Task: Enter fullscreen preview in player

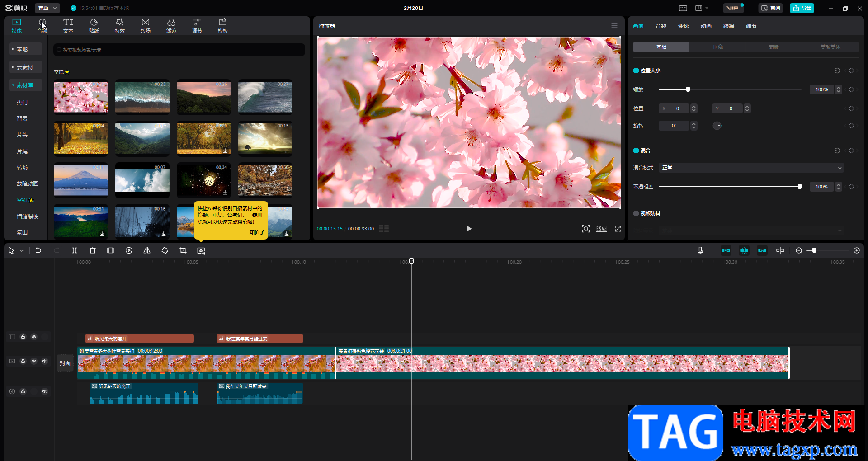Action: [x=618, y=229]
